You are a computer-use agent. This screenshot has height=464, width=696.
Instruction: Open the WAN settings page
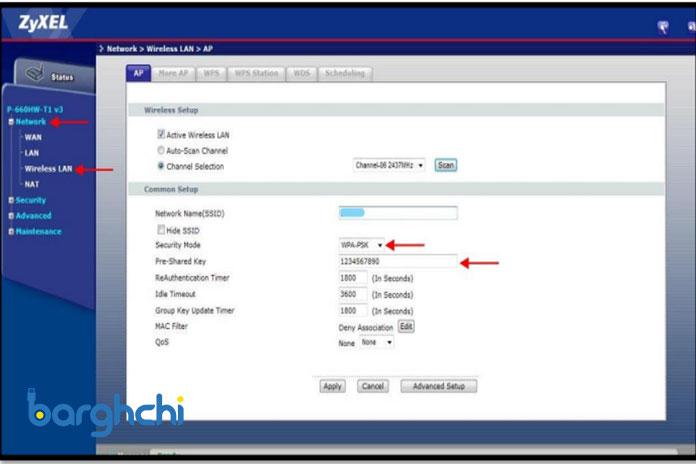click(32, 137)
